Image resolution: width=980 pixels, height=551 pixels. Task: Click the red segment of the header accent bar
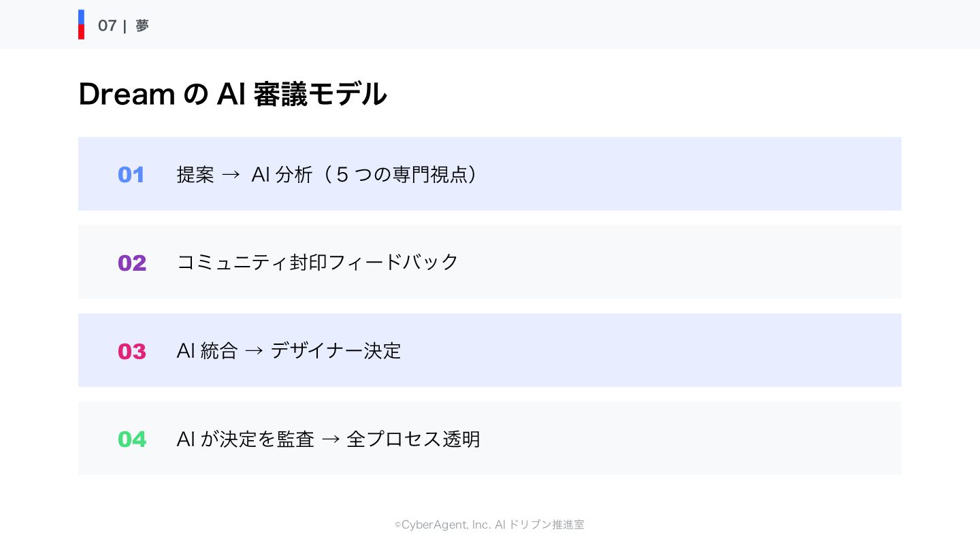pos(81,32)
